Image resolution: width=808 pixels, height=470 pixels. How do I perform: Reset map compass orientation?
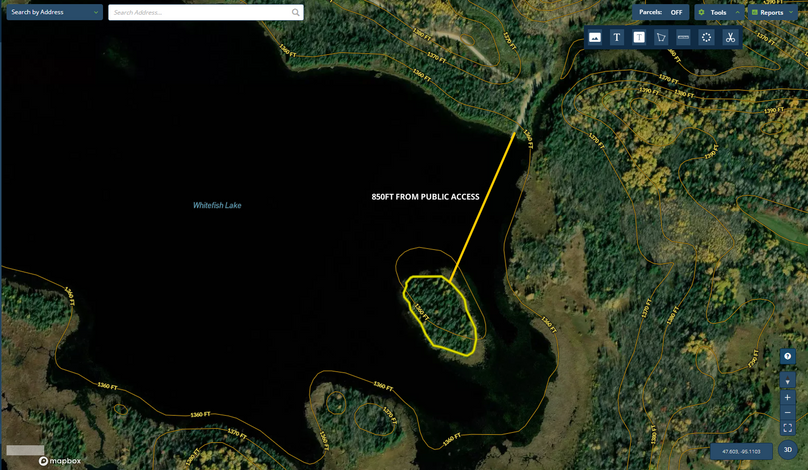(788, 381)
